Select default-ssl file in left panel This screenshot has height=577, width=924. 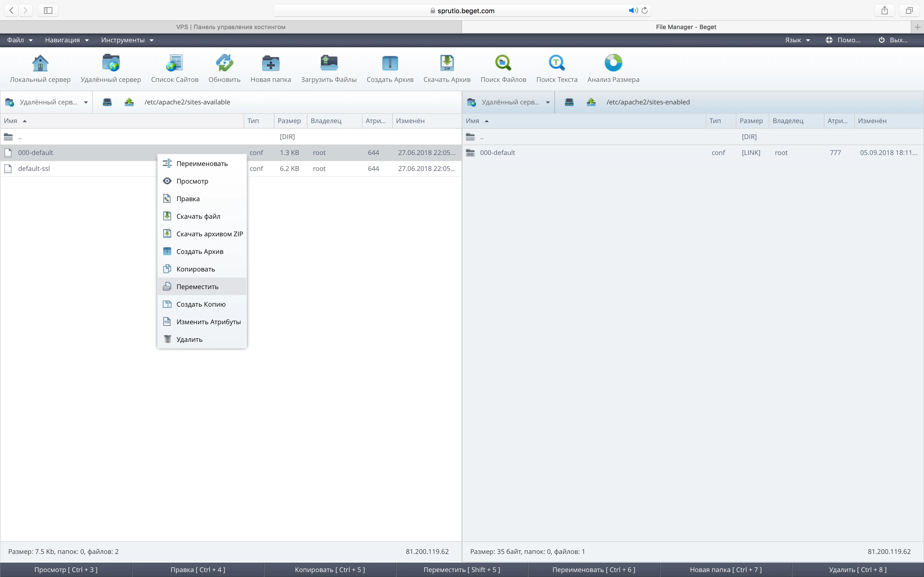(x=34, y=168)
